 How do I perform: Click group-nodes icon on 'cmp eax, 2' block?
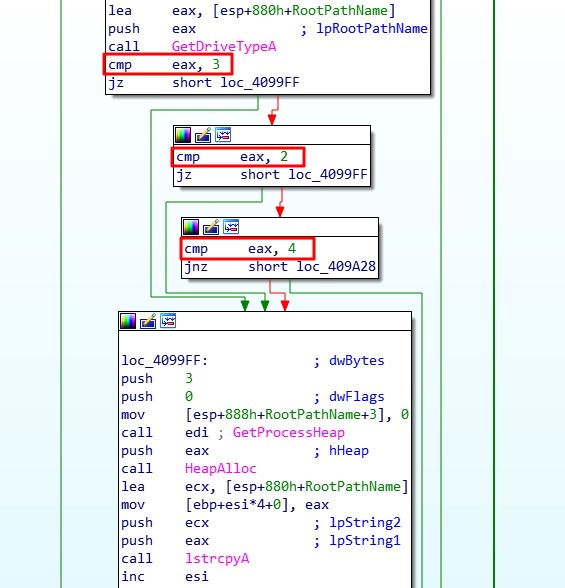223,135
